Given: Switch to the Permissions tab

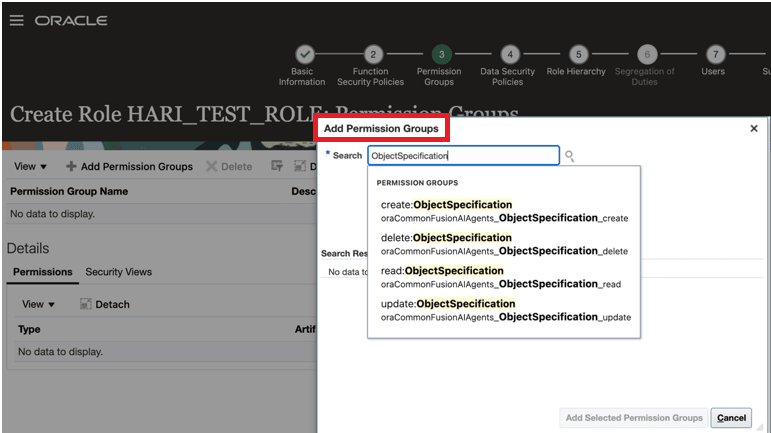Looking at the screenshot, I should 43,272.
